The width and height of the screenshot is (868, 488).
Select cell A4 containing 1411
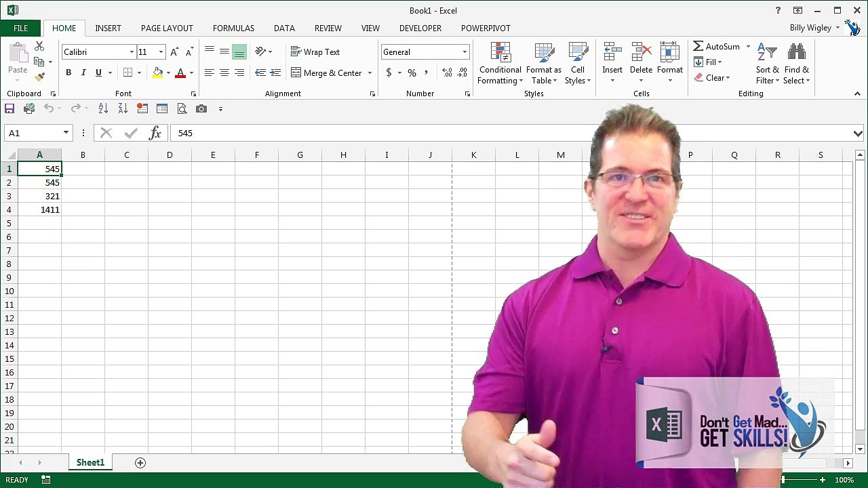pos(39,210)
